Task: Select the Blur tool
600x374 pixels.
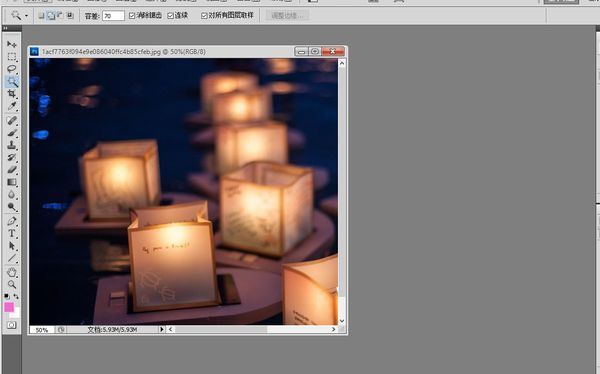Action: [x=11, y=194]
